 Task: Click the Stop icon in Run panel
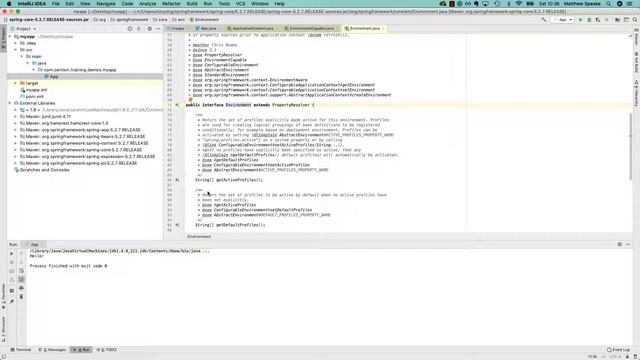pos(11,262)
